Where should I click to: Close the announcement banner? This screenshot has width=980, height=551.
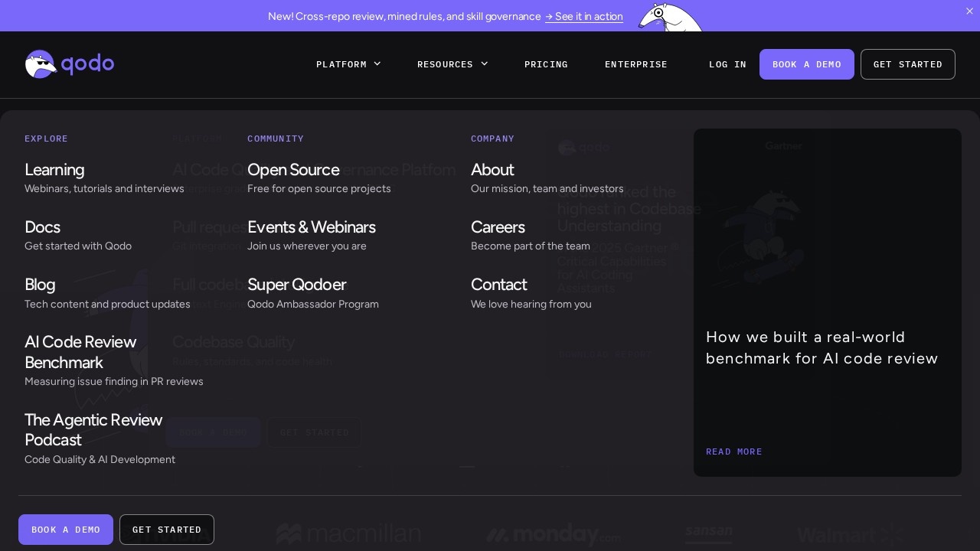coord(970,11)
